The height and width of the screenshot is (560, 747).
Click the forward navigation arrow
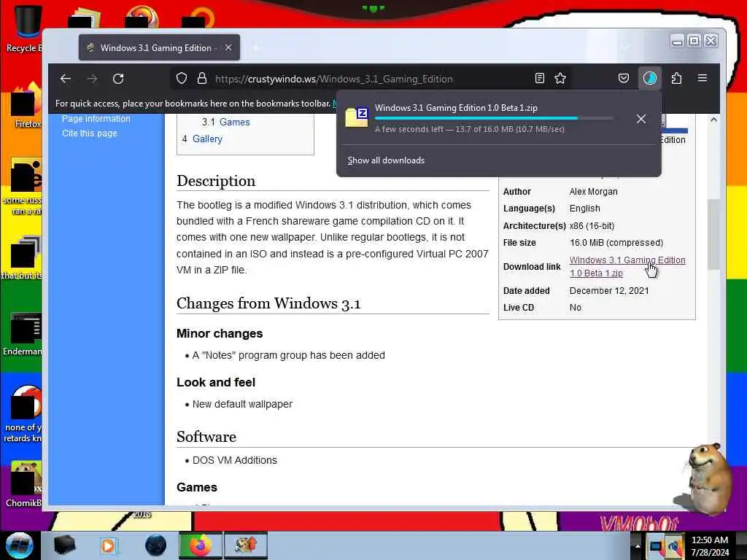[92, 79]
